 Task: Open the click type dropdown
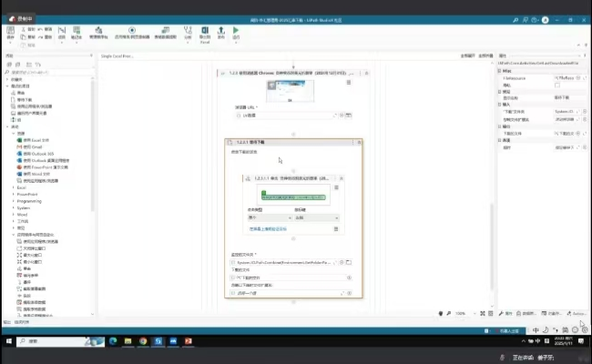point(268,217)
